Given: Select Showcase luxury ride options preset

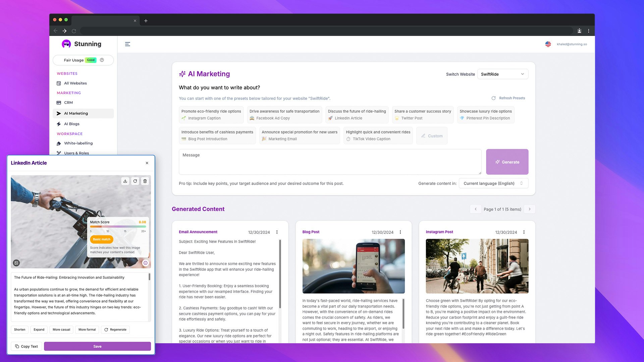Looking at the screenshot, I should click(486, 115).
